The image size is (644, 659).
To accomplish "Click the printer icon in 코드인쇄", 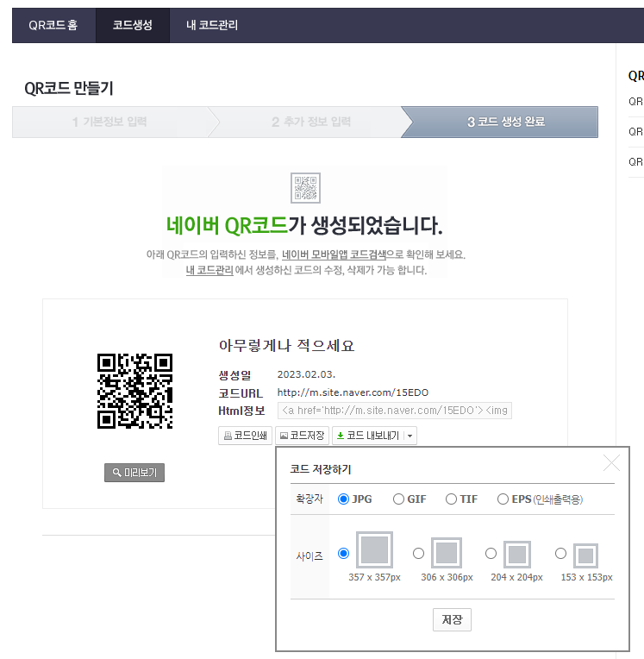I will pyautogui.click(x=228, y=436).
